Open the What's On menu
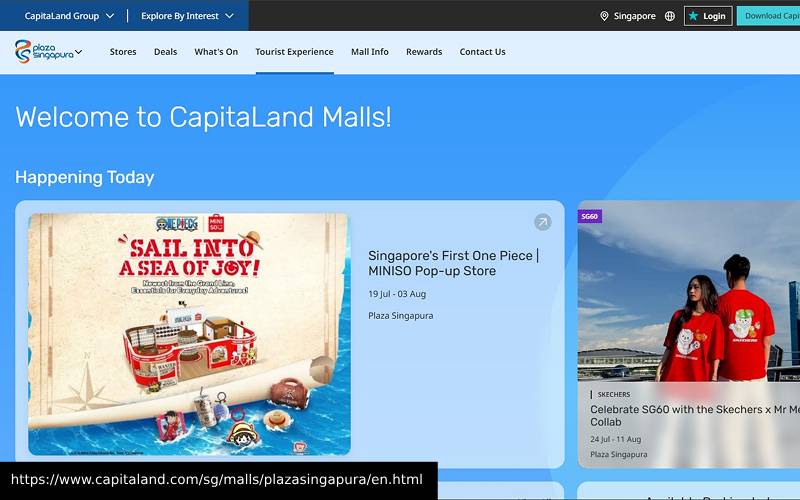 click(216, 52)
